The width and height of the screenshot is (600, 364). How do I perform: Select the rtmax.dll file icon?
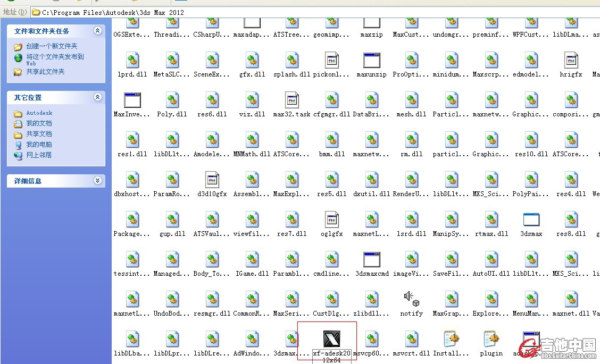(491, 219)
